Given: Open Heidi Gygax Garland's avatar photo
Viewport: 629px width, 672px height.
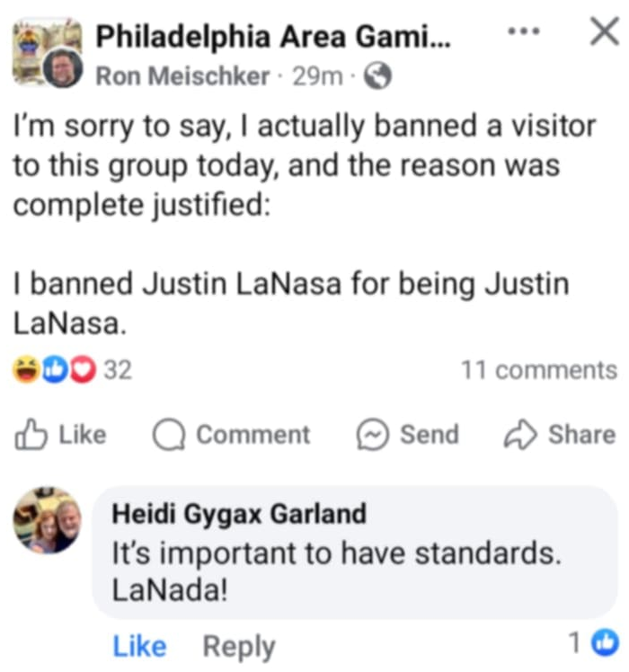Looking at the screenshot, I should pos(47,519).
